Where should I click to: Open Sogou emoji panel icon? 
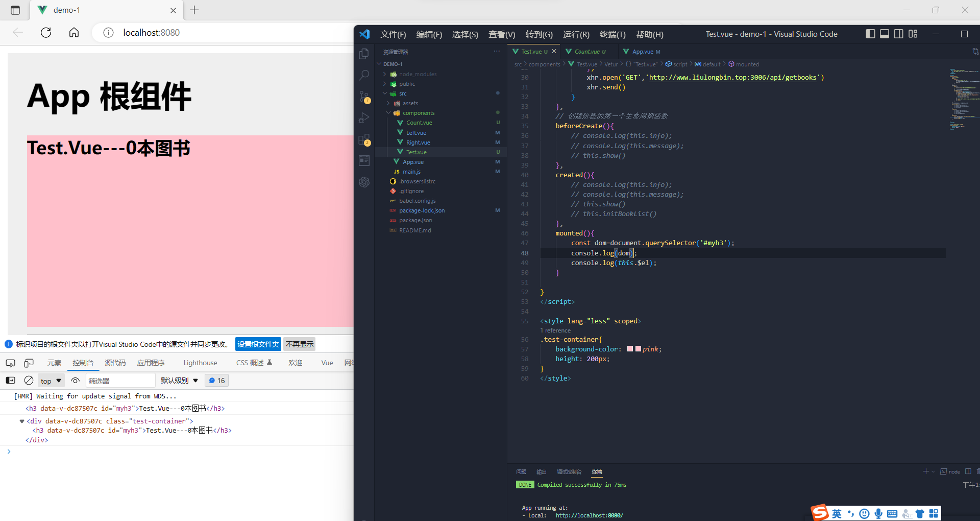tap(864, 514)
